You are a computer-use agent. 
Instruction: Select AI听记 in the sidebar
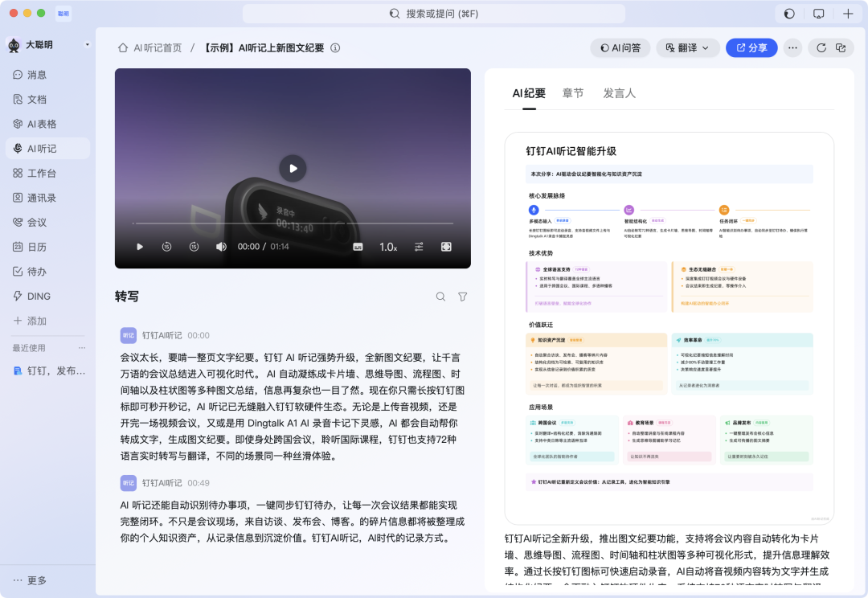tap(47, 149)
